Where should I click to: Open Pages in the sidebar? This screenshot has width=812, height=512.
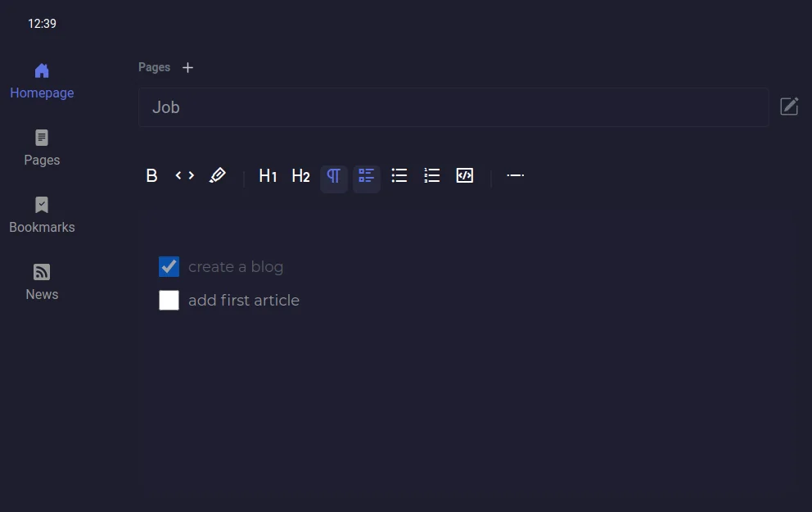[42, 148]
